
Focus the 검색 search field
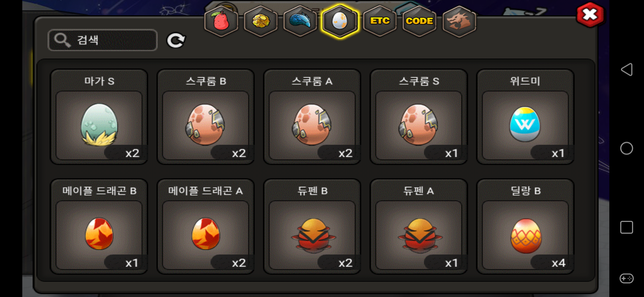coord(102,40)
